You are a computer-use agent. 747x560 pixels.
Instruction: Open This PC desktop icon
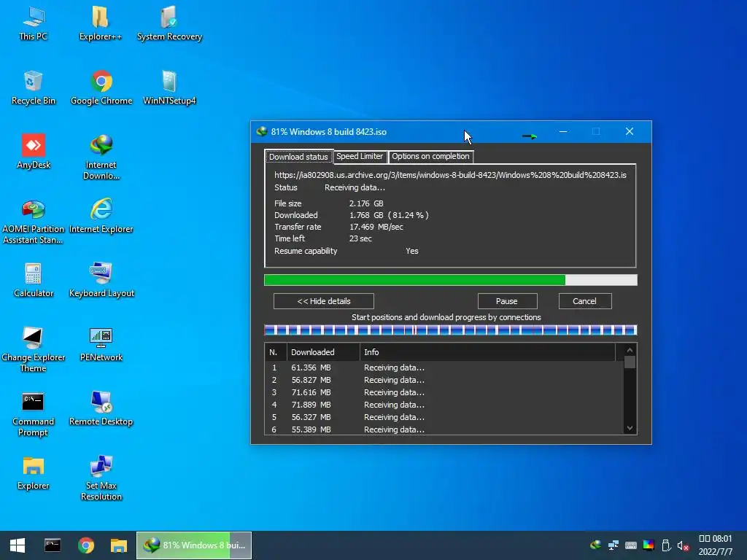[x=34, y=24]
